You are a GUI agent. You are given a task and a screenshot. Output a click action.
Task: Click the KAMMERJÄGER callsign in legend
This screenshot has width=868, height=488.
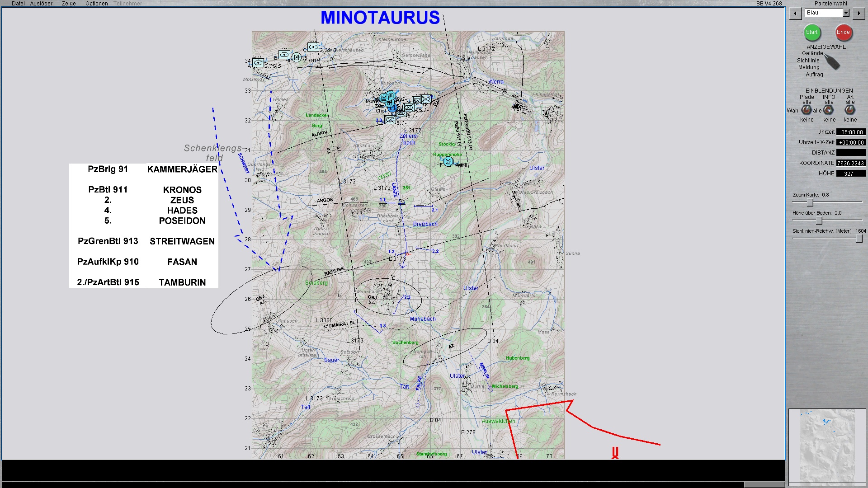(x=182, y=169)
